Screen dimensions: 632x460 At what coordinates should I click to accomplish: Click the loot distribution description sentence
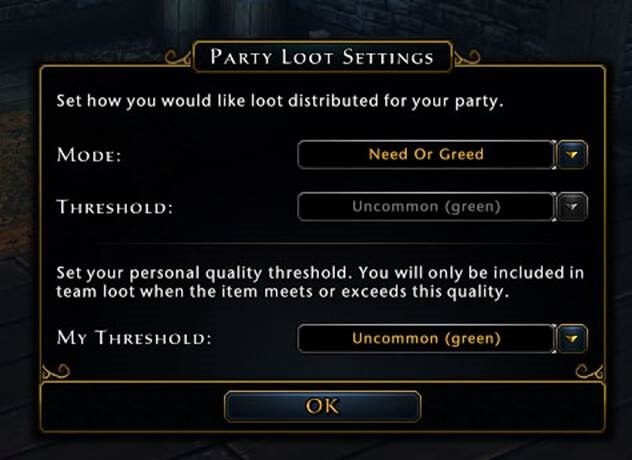(x=280, y=101)
